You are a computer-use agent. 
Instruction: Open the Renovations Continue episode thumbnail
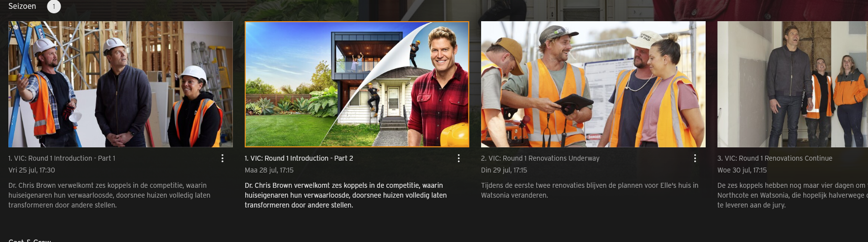[x=793, y=84]
